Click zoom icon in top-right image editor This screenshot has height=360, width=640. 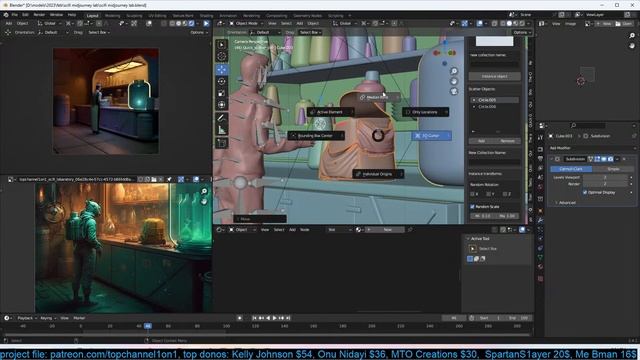[632, 36]
